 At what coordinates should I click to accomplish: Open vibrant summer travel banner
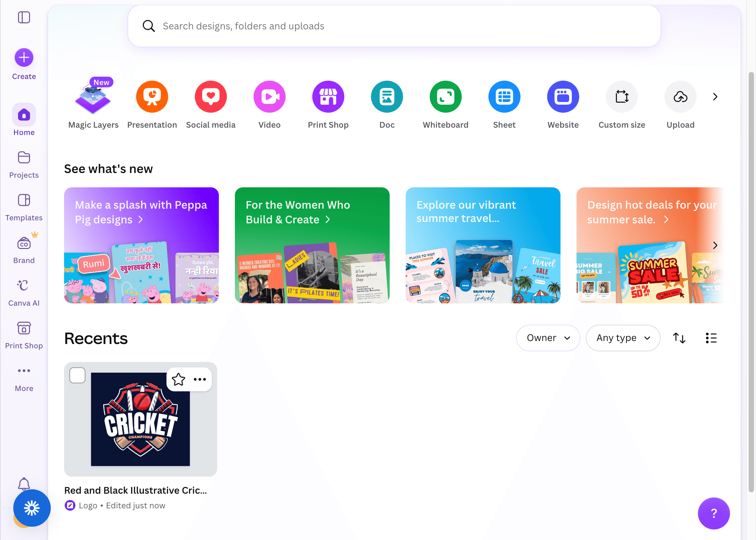coord(483,245)
